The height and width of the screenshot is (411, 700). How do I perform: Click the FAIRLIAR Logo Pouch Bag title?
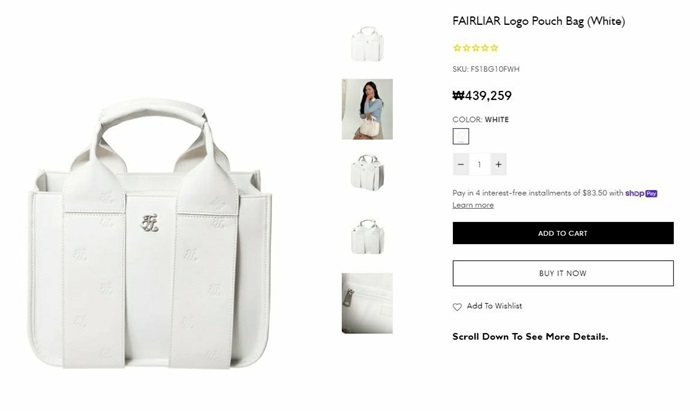point(538,21)
